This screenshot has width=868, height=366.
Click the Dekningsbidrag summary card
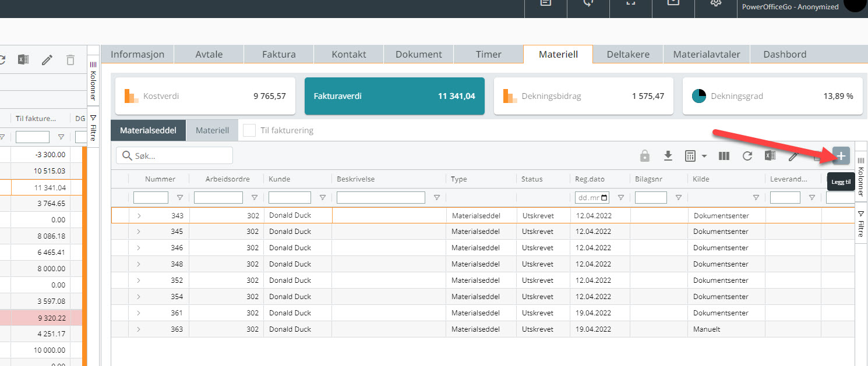point(584,96)
